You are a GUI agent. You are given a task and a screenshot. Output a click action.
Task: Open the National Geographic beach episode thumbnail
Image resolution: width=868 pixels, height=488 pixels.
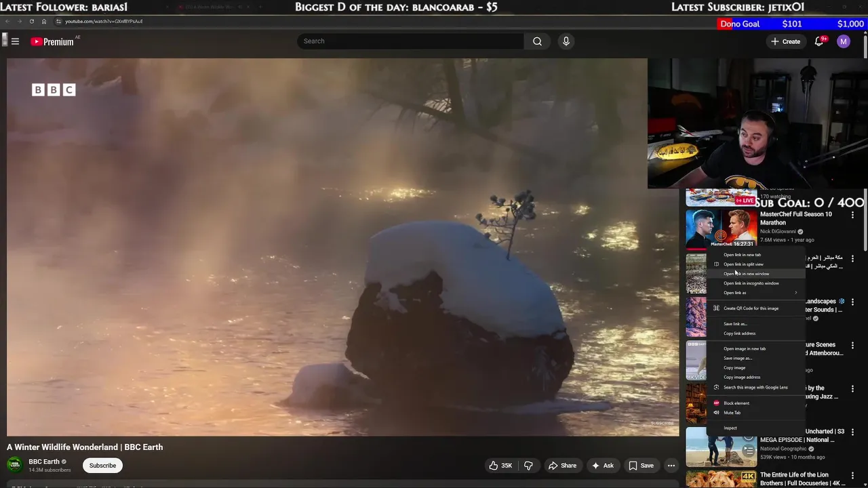click(x=721, y=447)
